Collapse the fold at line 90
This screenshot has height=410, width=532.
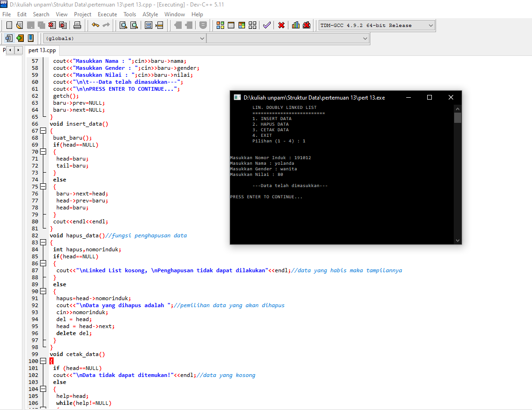43,291
